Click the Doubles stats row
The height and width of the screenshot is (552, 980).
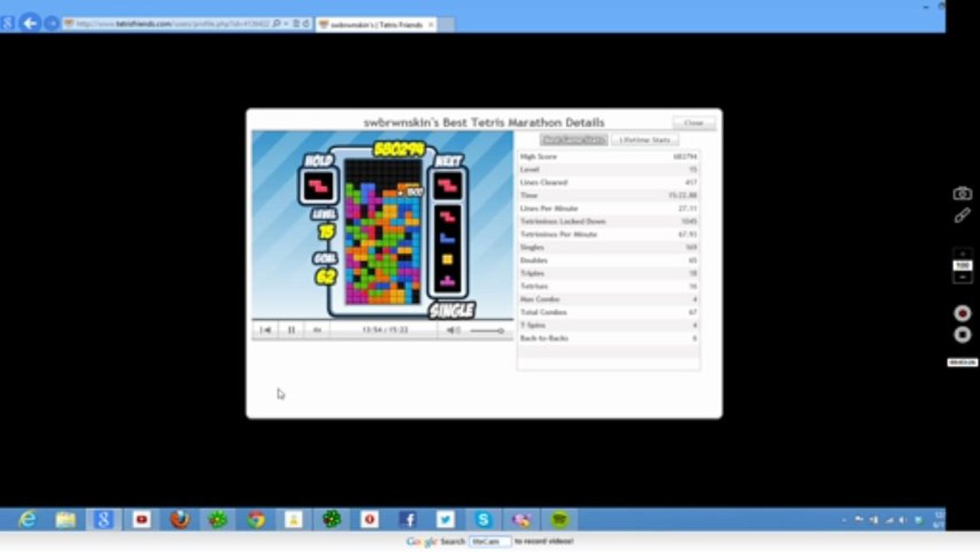608,261
